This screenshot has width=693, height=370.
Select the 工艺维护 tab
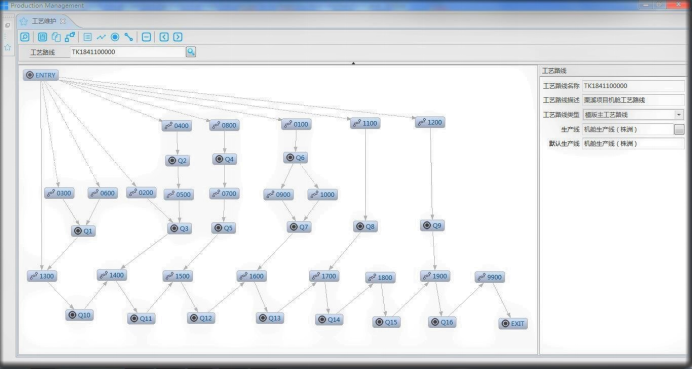pyautogui.click(x=44, y=21)
